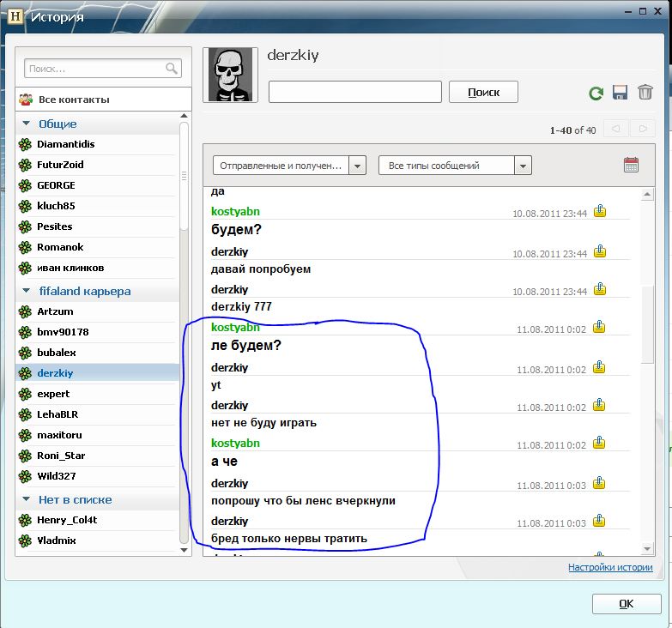Screen dimensions: 672x628
Task: Click message list scroll up arrow
Action: pos(647,195)
